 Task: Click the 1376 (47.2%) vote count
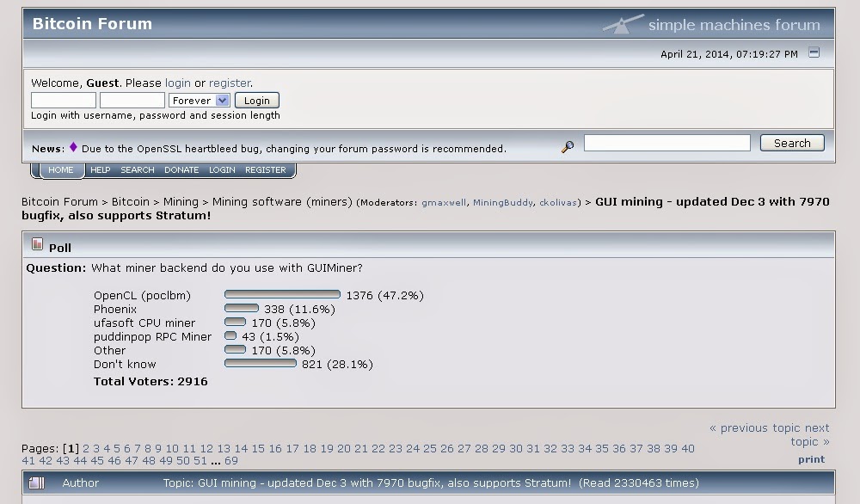coord(385,296)
